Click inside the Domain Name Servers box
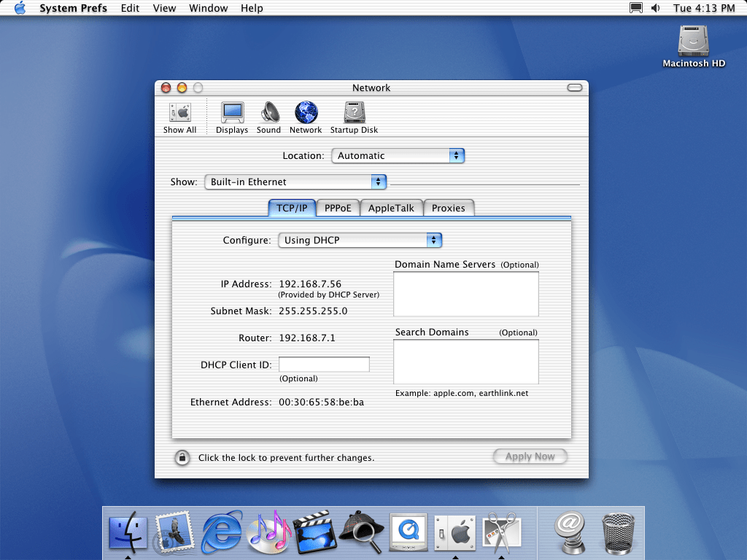 pos(465,294)
